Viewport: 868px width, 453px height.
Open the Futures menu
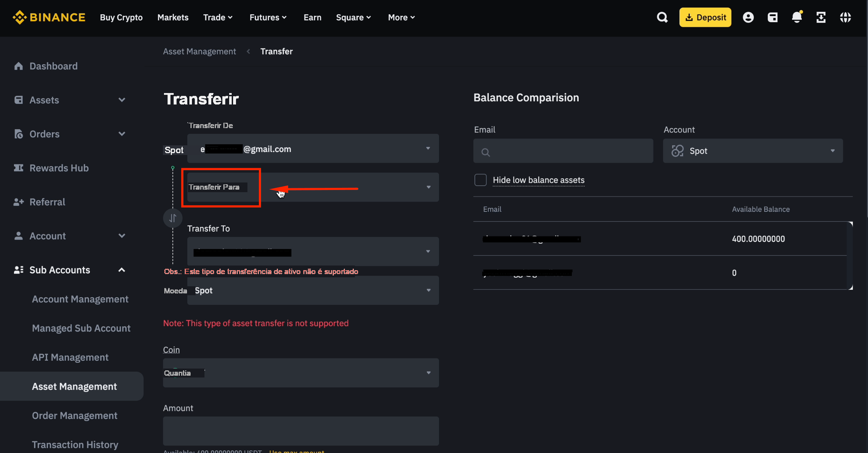(x=268, y=17)
